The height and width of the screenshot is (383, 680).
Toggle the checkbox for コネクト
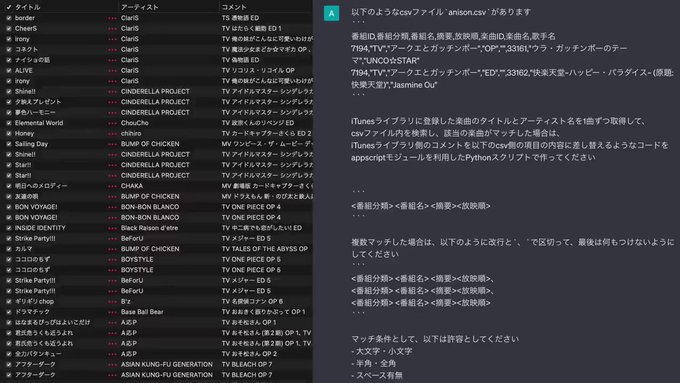(9, 50)
